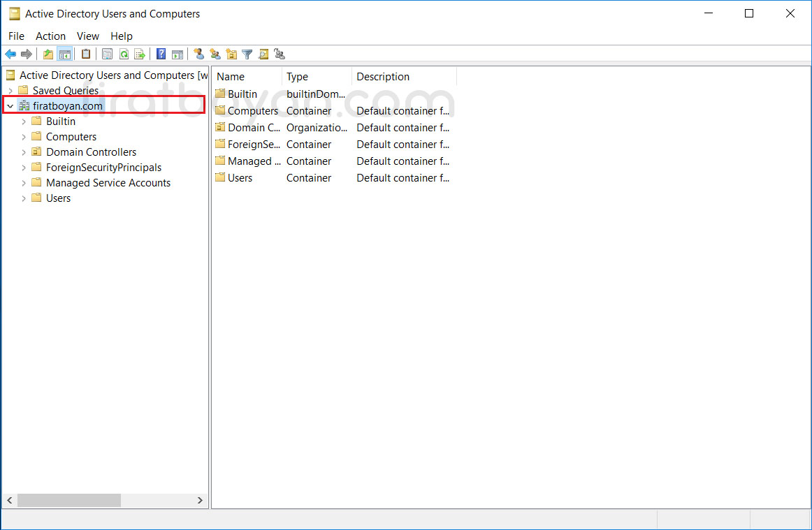Expand the ForeignSecurityPrincipals tree node
The width and height of the screenshot is (812, 530).
24,168
